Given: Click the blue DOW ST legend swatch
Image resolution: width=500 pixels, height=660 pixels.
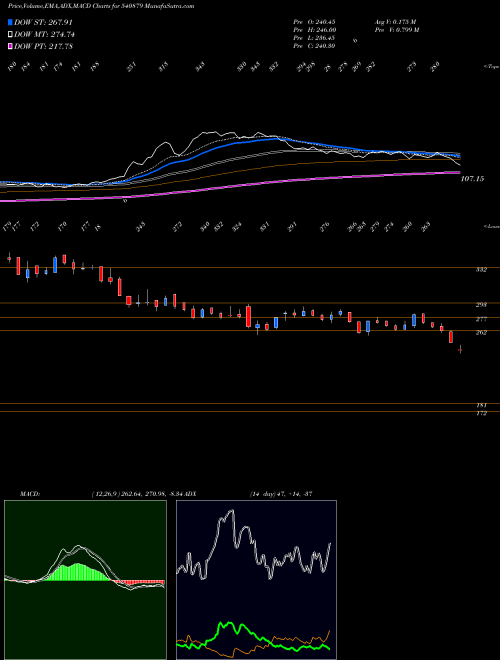Looking at the screenshot, I should click(11, 22).
